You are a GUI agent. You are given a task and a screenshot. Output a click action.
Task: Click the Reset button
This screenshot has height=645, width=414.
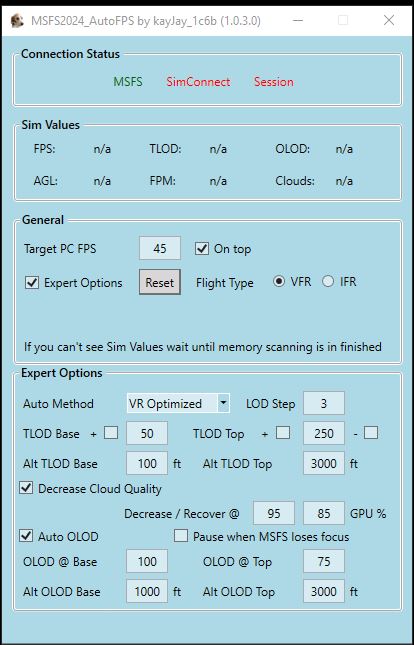pyautogui.click(x=160, y=283)
